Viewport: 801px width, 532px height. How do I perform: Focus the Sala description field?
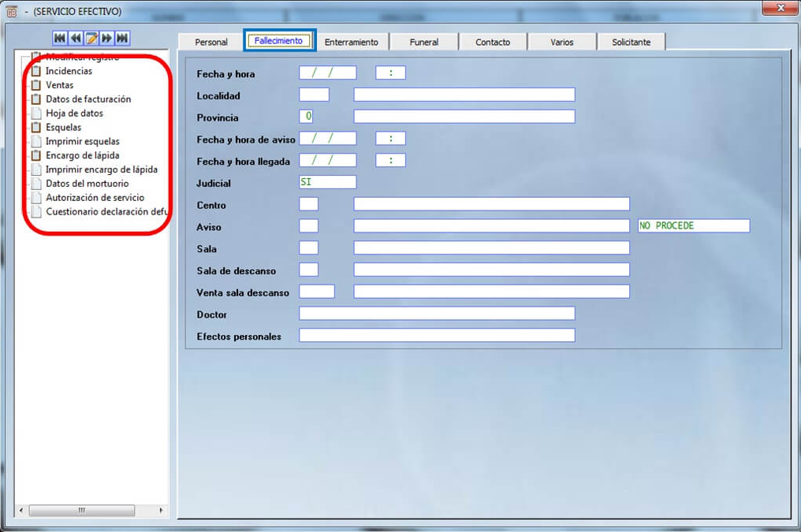491,248
